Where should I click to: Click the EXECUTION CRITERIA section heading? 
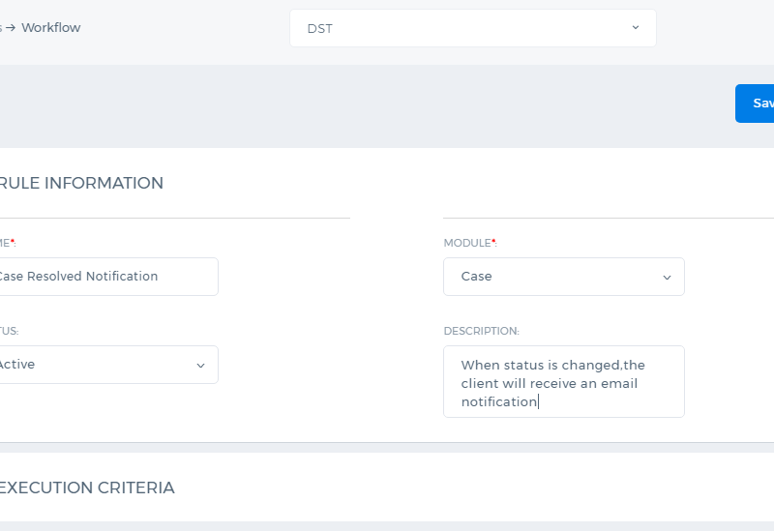tap(87, 488)
